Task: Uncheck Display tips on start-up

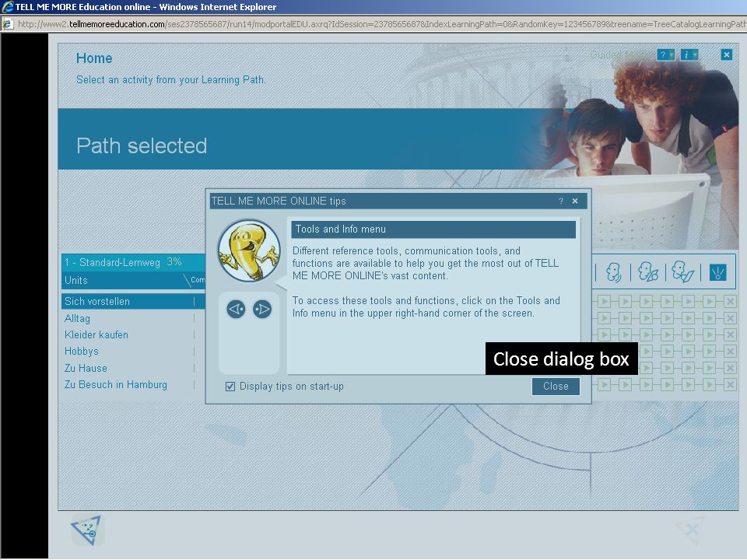Action: [230, 387]
